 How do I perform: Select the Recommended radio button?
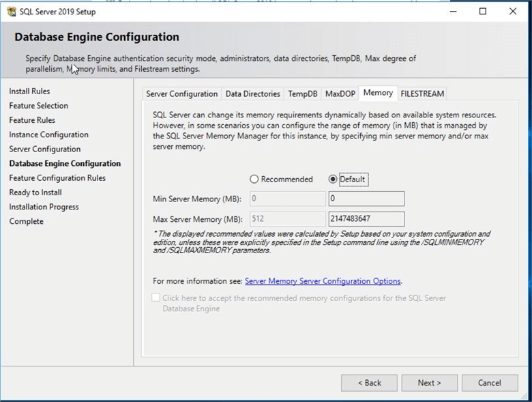[254, 180]
